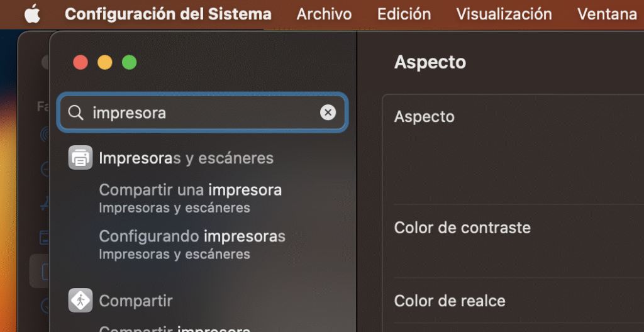
Task: Click the magnifying glass search icon
Action: (75, 113)
